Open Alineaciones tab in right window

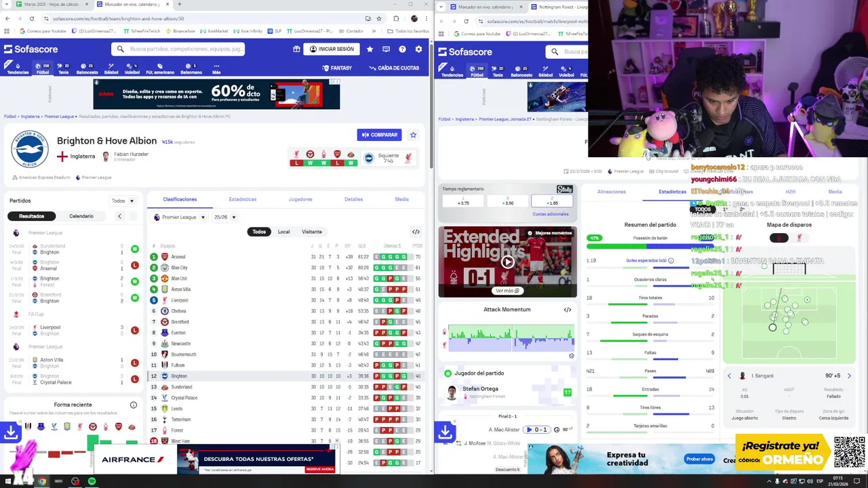pos(612,192)
